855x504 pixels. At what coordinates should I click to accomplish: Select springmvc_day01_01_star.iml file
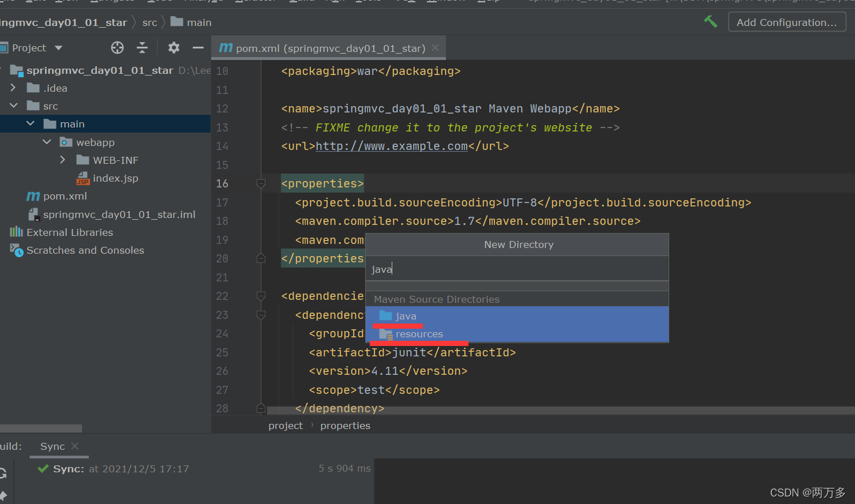[x=119, y=215]
